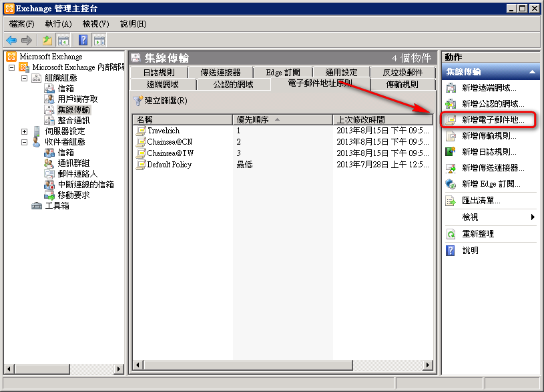Screen dimensions: 544x392
Task: Click the 重新整理 action link
Action: pos(478,234)
